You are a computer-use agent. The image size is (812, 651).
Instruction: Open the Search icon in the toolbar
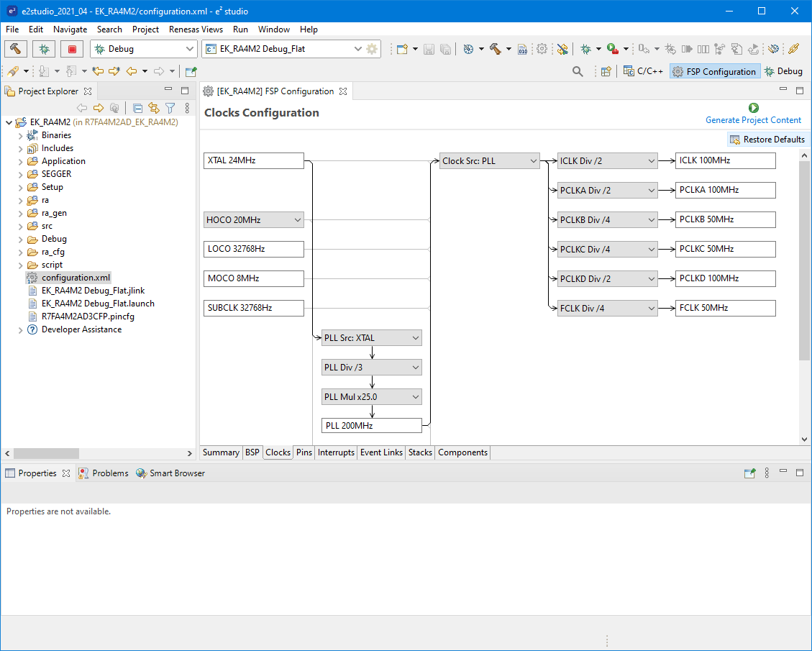[578, 71]
